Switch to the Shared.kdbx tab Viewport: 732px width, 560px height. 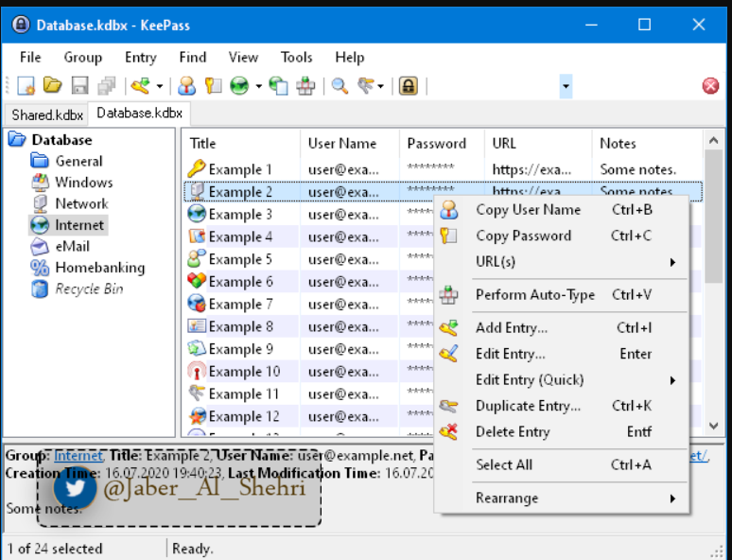46,114
